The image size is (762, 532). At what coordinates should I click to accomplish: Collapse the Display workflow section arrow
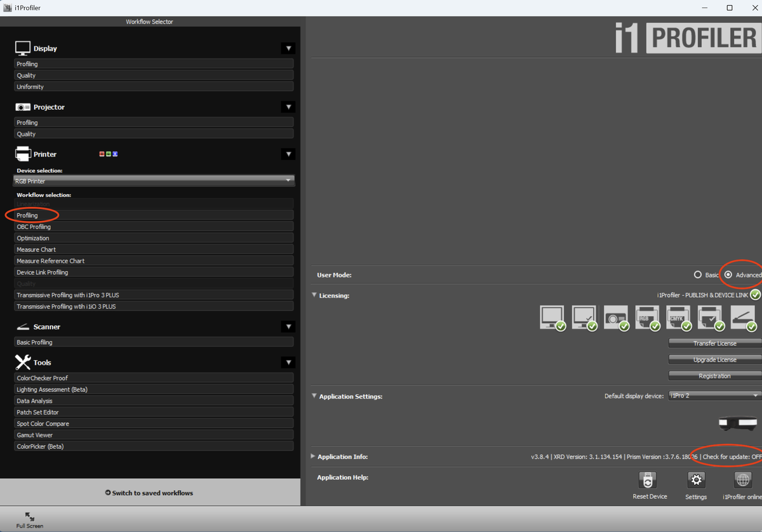pyautogui.click(x=288, y=48)
